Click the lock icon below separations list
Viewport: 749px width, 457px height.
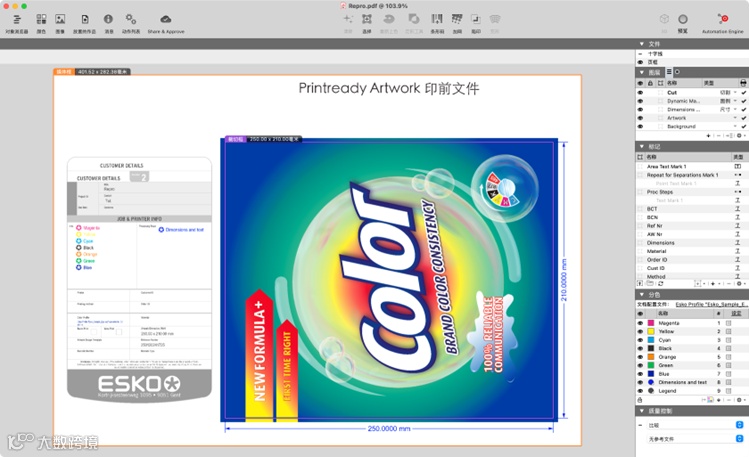click(x=640, y=400)
